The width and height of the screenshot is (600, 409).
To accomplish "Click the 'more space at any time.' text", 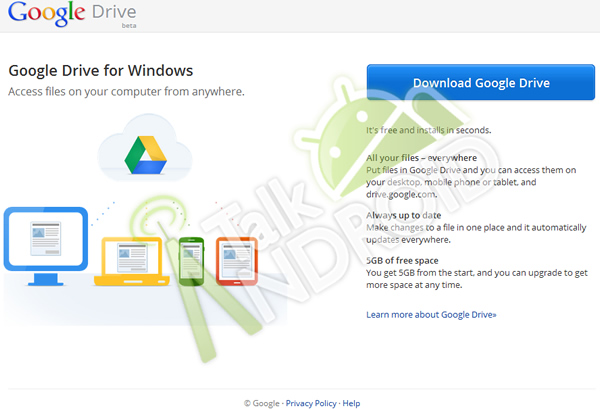I will click(x=414, y=285).
